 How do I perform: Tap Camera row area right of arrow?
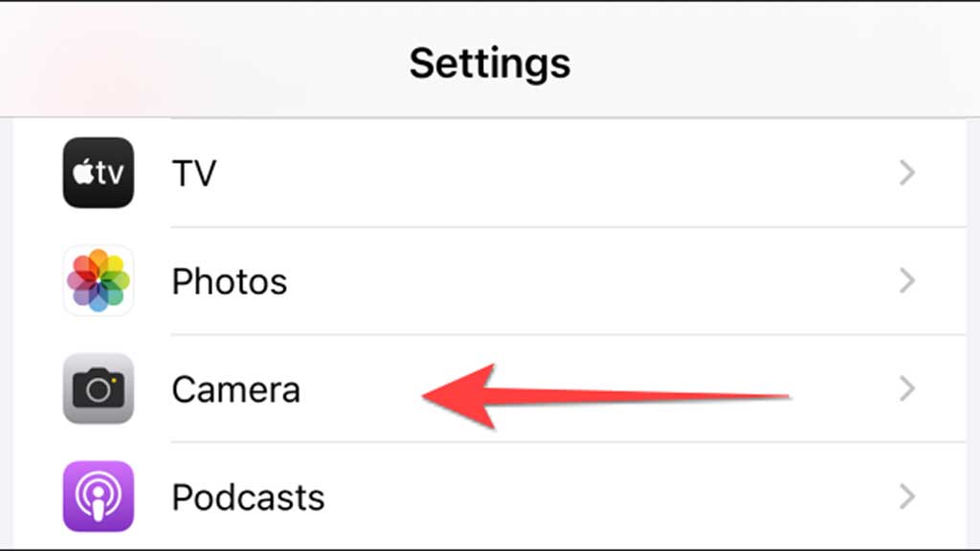click(842, 389)
